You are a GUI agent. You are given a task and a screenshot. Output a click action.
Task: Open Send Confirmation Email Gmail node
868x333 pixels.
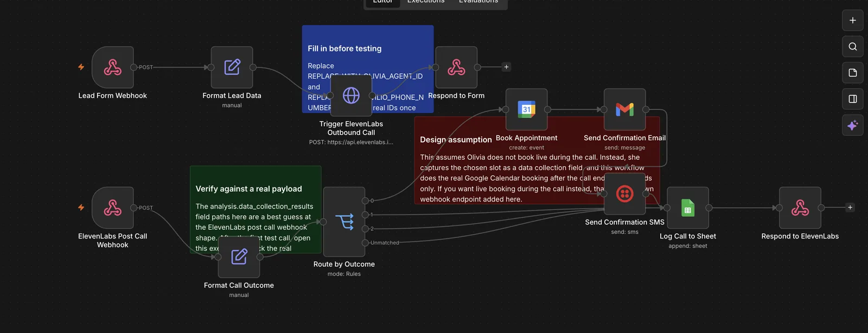pyautogui.click(x=624, y=109)
